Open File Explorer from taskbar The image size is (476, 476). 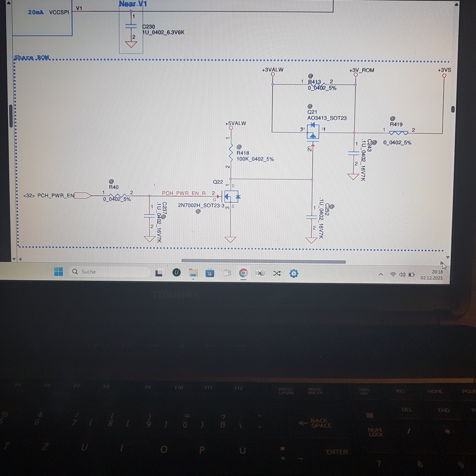(193, 273)
